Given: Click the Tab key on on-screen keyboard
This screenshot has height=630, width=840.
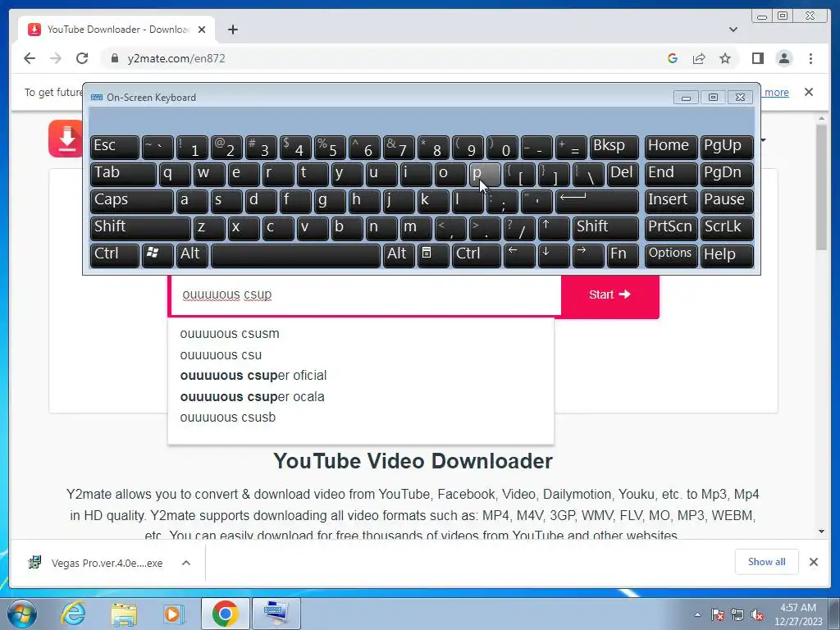Looking at the screenshot, I should [x=123, y=174].
